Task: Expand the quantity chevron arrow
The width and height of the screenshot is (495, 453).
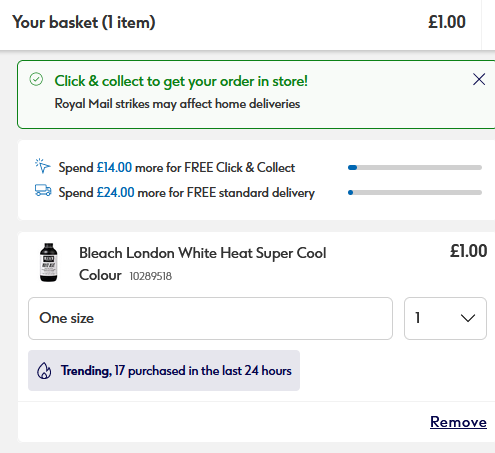Action: click(468, 318)
